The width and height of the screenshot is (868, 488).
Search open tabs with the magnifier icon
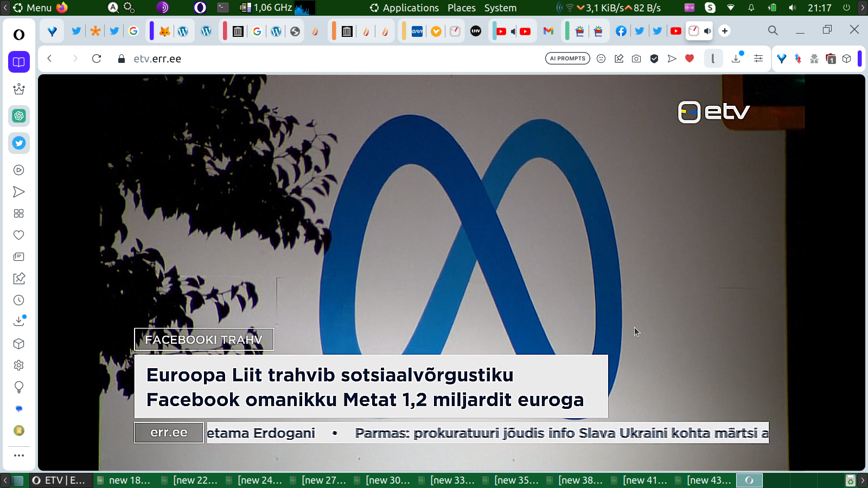[x=773, y=31]
